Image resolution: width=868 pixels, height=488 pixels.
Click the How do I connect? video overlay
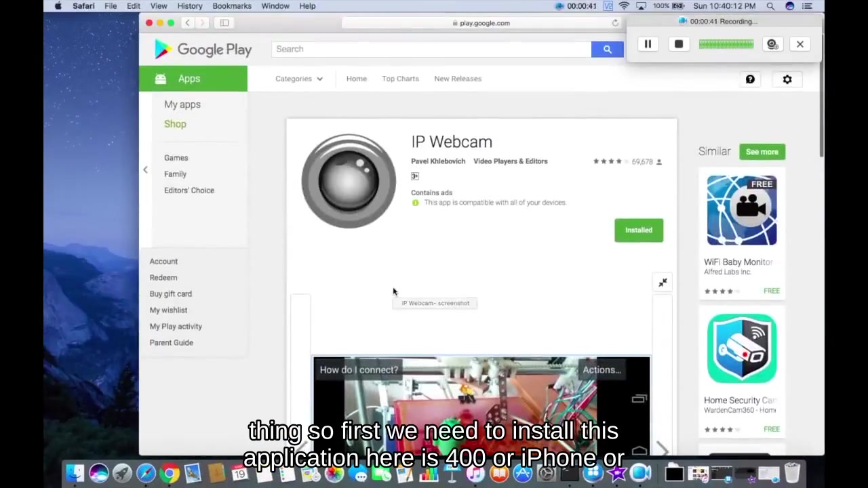click(359, 370)
